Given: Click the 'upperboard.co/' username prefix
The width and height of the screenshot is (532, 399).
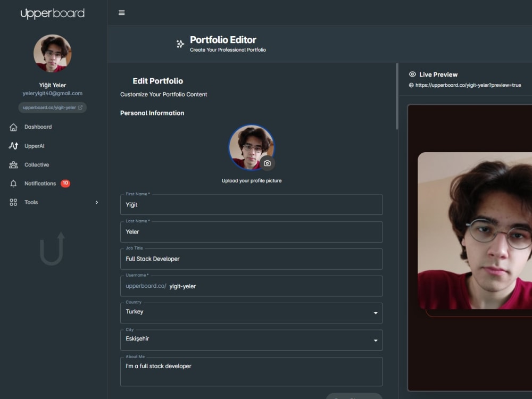Looking at the screenshot, I should pos(146,286).
